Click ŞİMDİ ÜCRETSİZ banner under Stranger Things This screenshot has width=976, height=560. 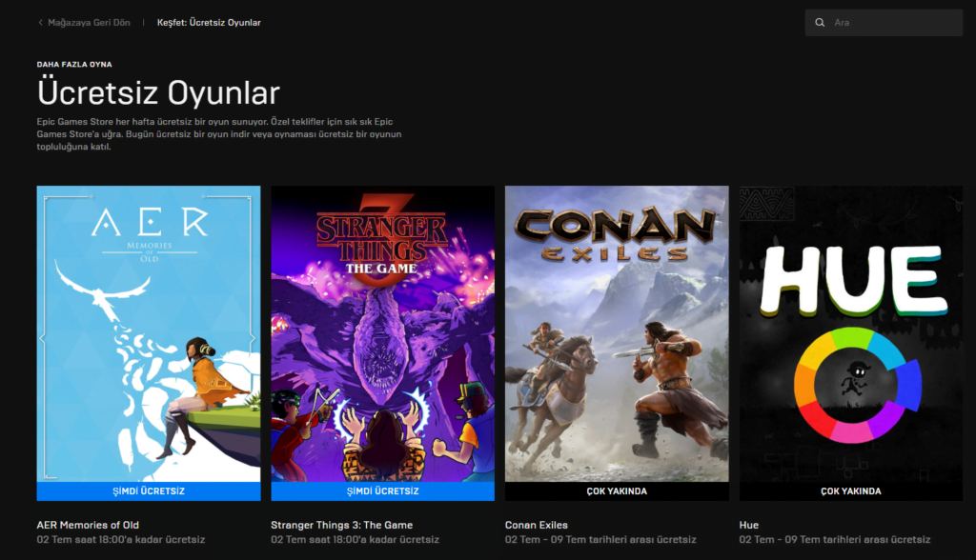click(382, 491)
